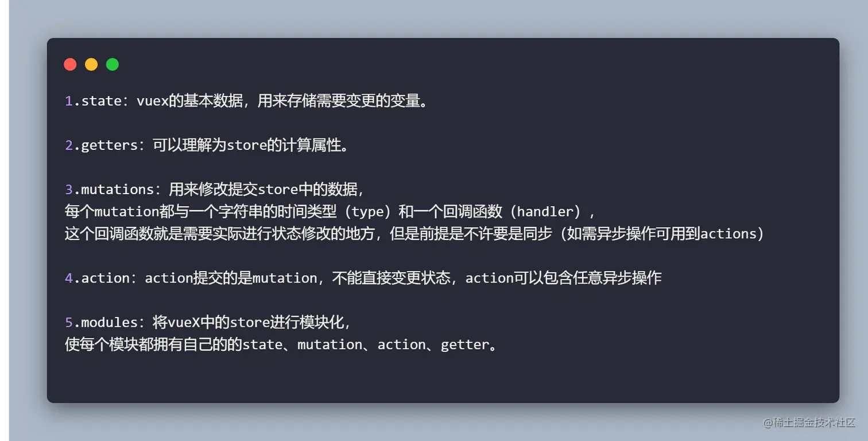Click the red window dot
The height and width of the screenshot is (441, 868).
coord(70,64)
